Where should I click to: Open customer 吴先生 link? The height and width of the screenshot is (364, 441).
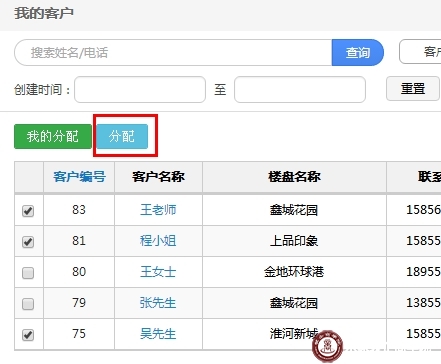click(x=158, y=334)
